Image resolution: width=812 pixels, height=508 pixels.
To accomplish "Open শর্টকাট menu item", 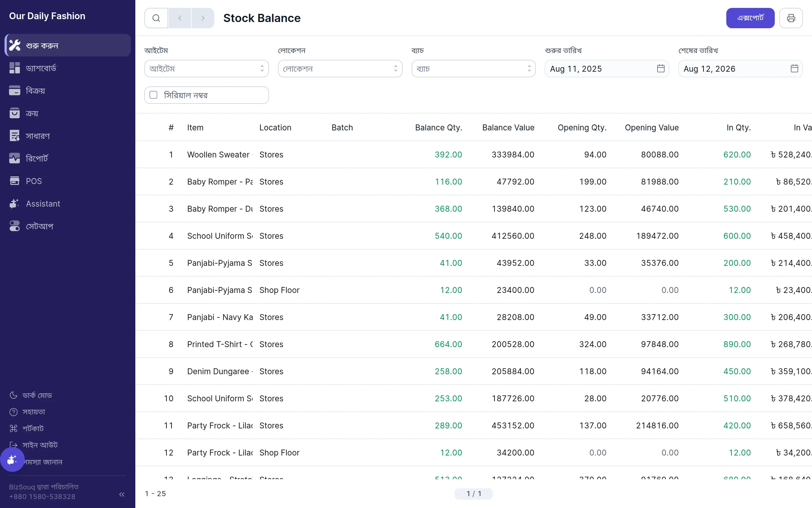I will coord(27,428).
